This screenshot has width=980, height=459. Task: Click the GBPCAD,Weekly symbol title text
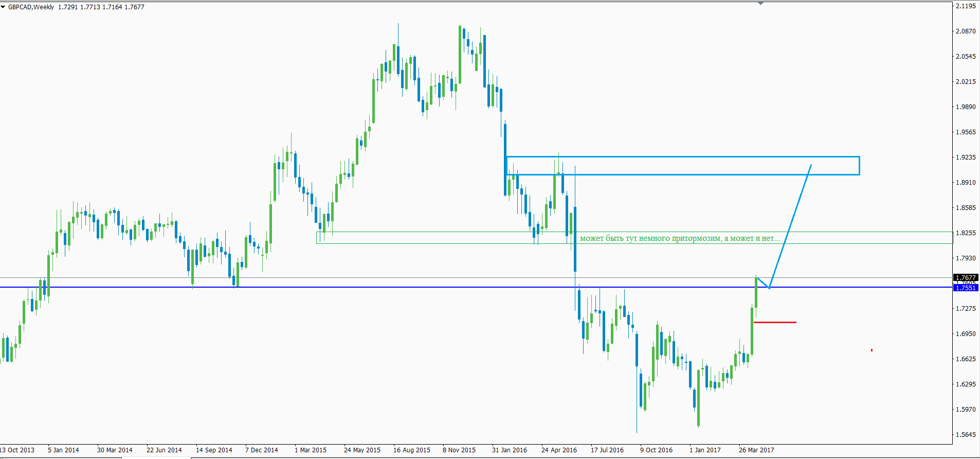(31, 7)
